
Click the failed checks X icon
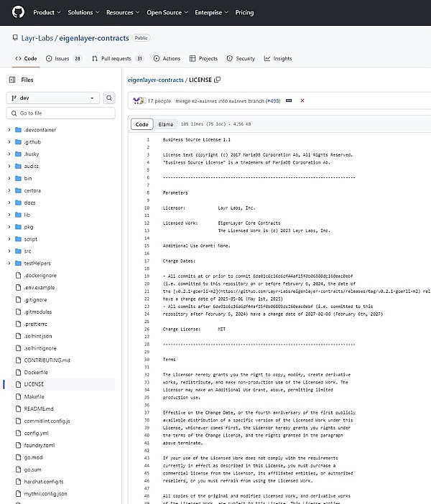[302, 101]
